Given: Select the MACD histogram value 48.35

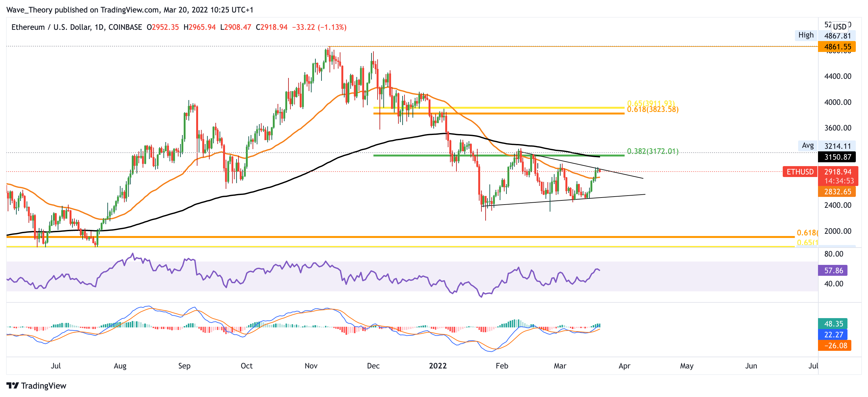Looking at the screenshot, I should pyautogui.click(x=833, y=324).
